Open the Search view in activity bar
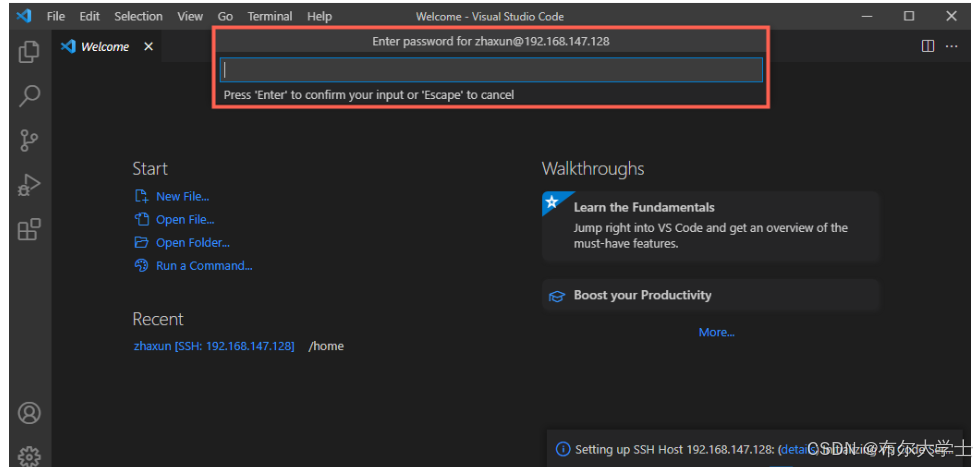Viewport: 977px width, 467px height. (x=29, y=96)
